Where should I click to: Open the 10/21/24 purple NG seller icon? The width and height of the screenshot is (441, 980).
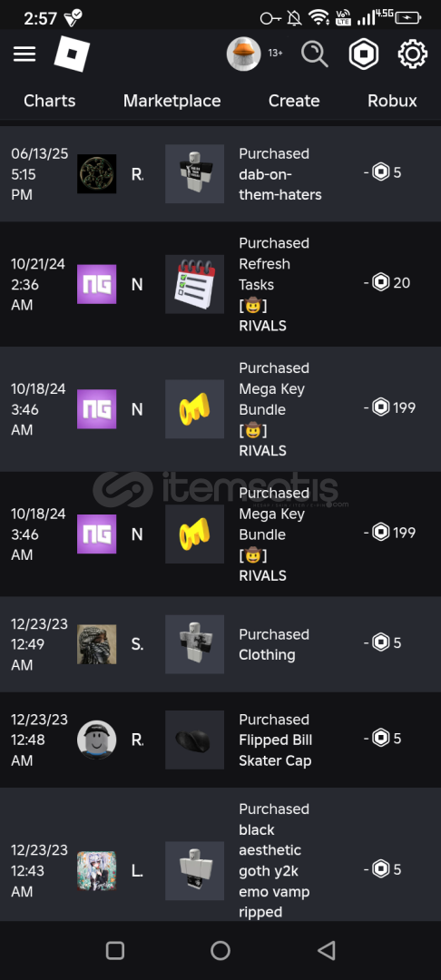pos(97,284)
